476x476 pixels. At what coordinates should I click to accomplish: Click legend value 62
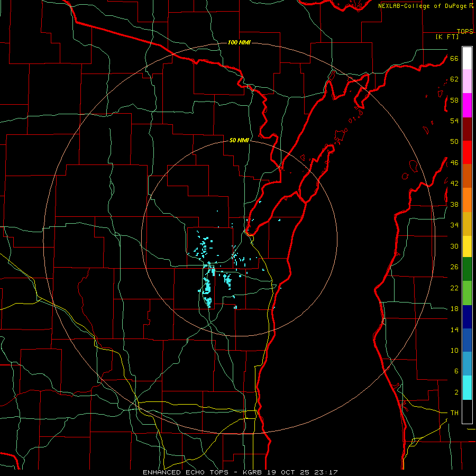click(x=454, y=79)
